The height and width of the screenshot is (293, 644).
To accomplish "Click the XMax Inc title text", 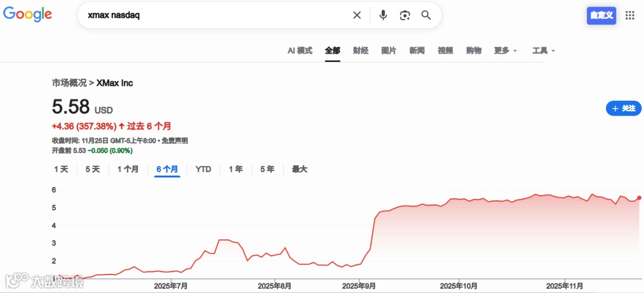I will pyautogui.click(x=114, y=83).
